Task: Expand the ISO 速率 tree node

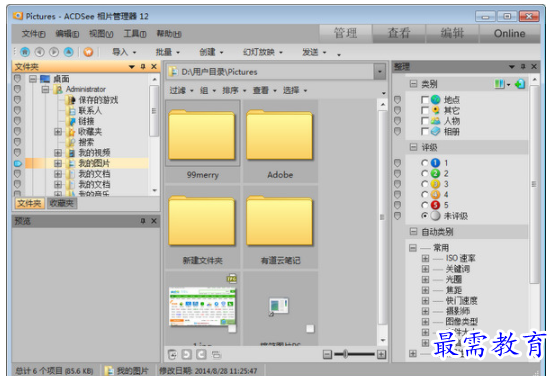Action: click(x=425, y=258)
